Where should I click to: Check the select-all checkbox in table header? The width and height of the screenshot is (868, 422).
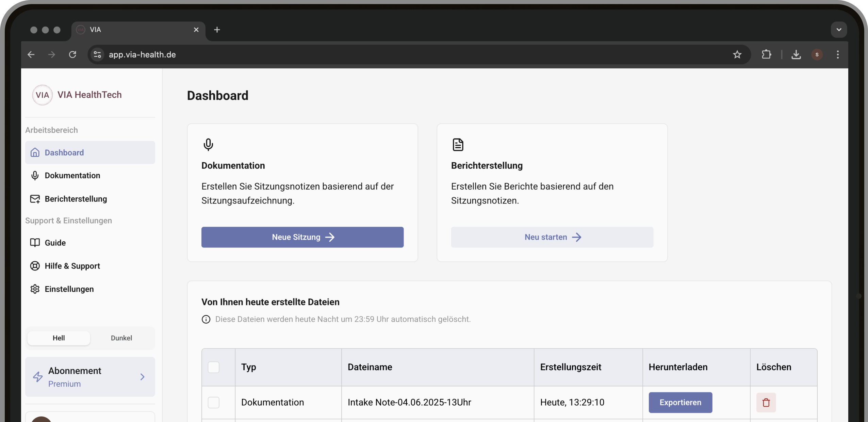pos(213,367)
